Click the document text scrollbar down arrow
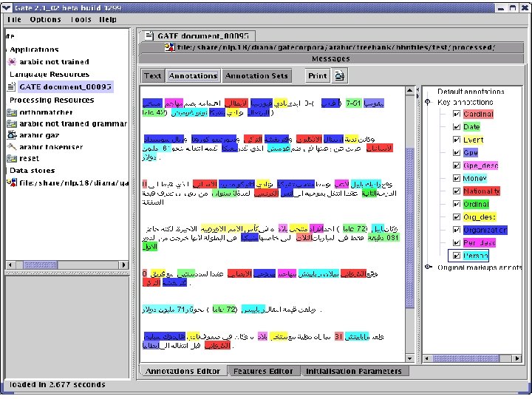Image resolution: width=532 pixels, height=399 pixels. point(409,358)
